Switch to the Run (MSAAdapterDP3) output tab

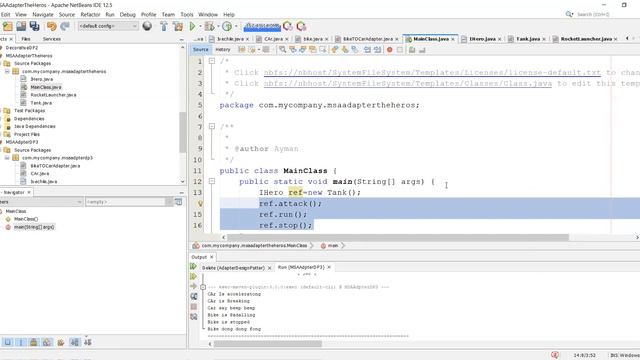(301, 267)
